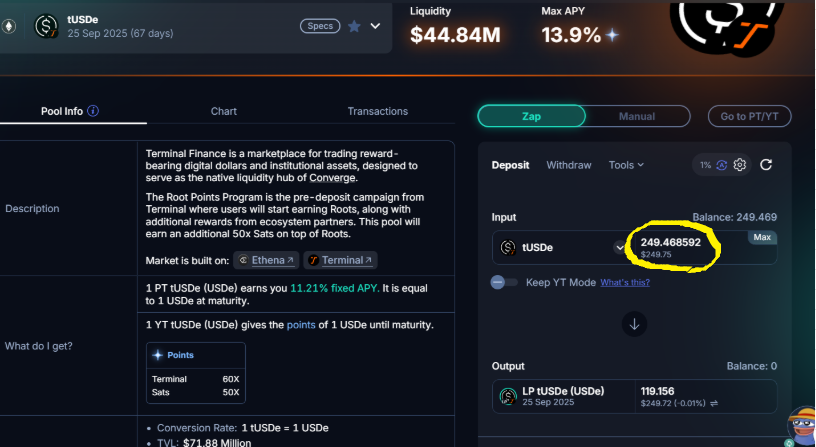Click the sparkle icon next to Max APY
This screenshot has width=816, height=447.
click(x=612, y=35)
